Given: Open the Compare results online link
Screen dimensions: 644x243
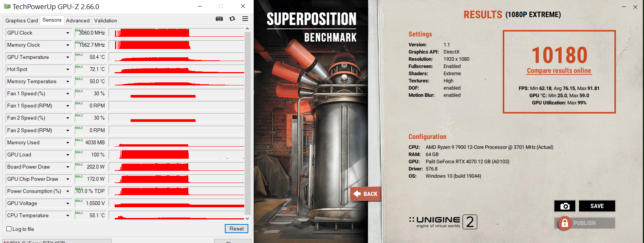Looking at the screenshot, I should (x=559, y=71).
